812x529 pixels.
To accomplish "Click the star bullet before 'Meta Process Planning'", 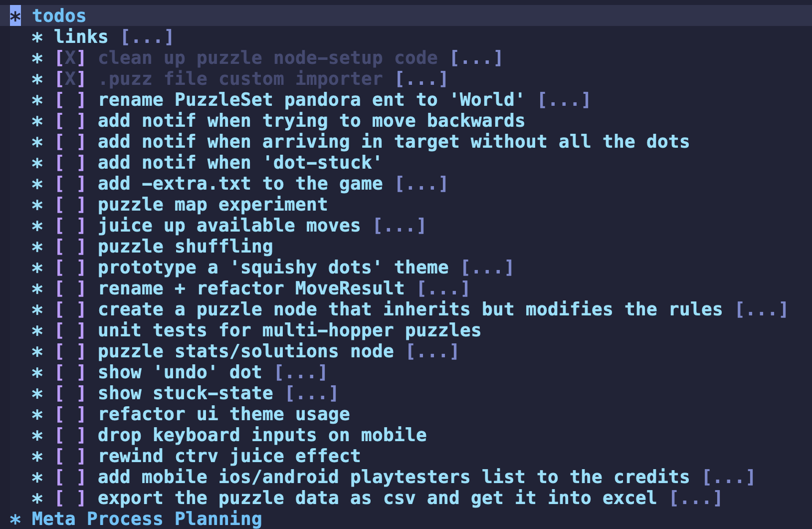I will point(15,520).
